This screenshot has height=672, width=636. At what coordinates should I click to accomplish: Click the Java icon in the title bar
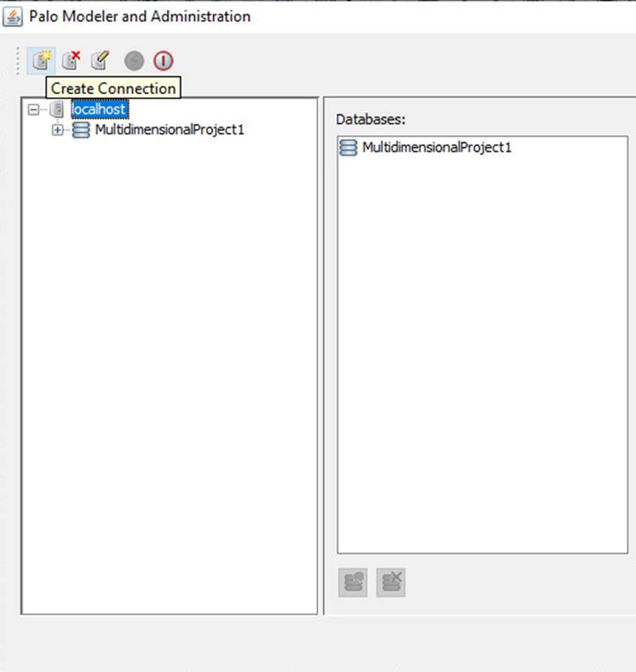[x=12, y=17]
